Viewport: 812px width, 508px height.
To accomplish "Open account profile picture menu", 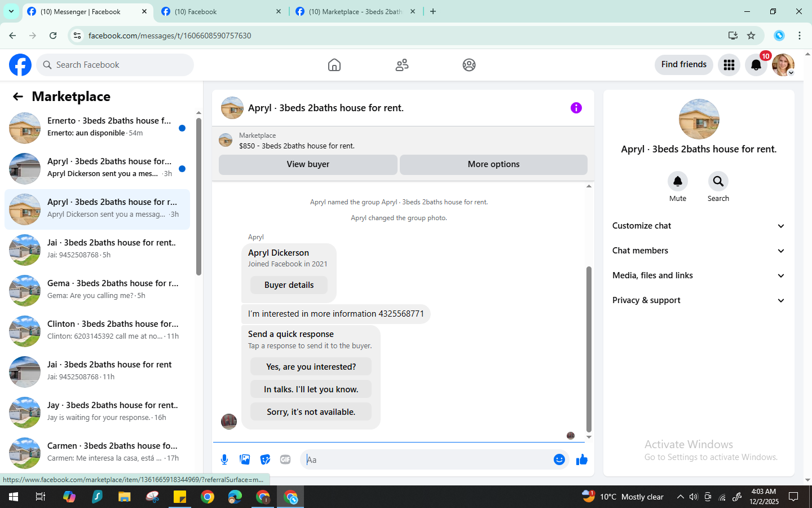I will [x=783, y=65].
